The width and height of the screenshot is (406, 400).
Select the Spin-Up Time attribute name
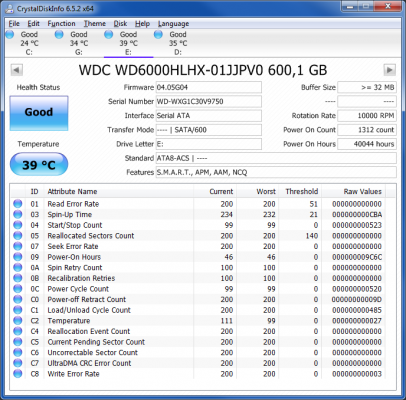[x=70, y=214]
